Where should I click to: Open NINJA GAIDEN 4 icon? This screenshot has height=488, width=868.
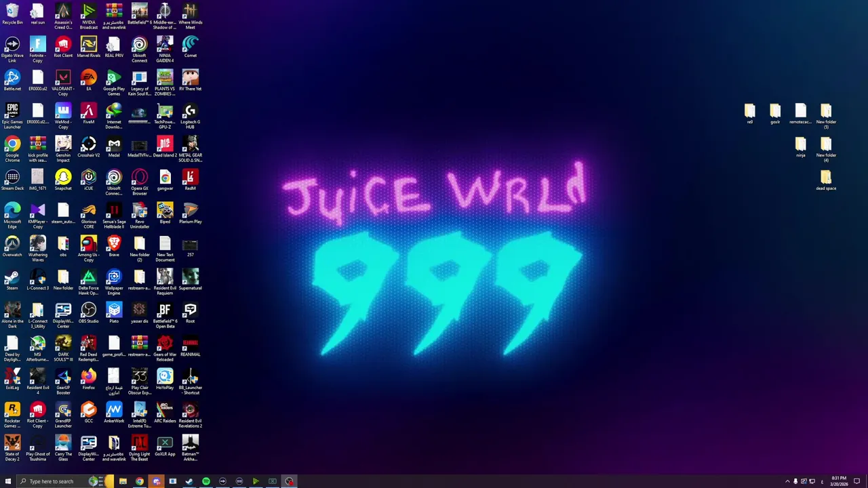pos(165,49)
